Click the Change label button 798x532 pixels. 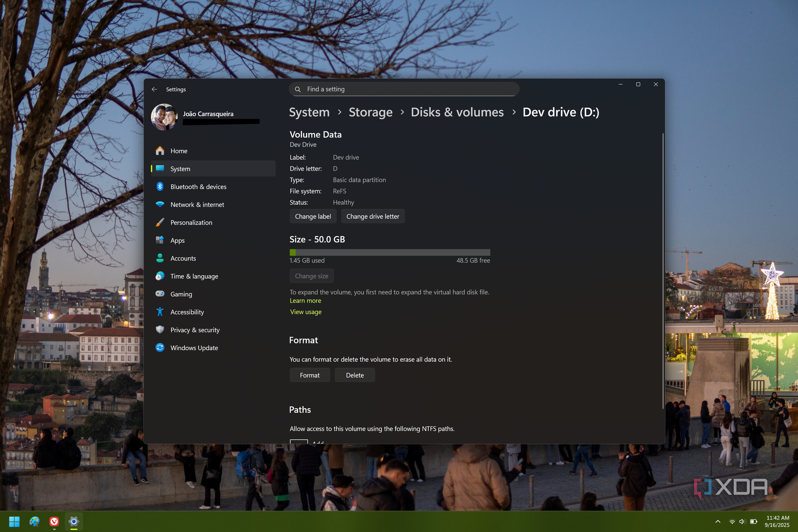312,216
